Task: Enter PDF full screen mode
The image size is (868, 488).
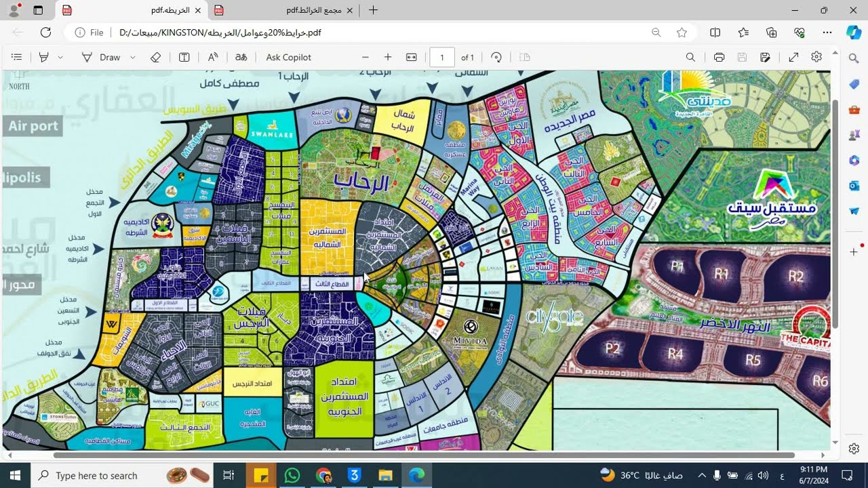Action: [793, 58]
